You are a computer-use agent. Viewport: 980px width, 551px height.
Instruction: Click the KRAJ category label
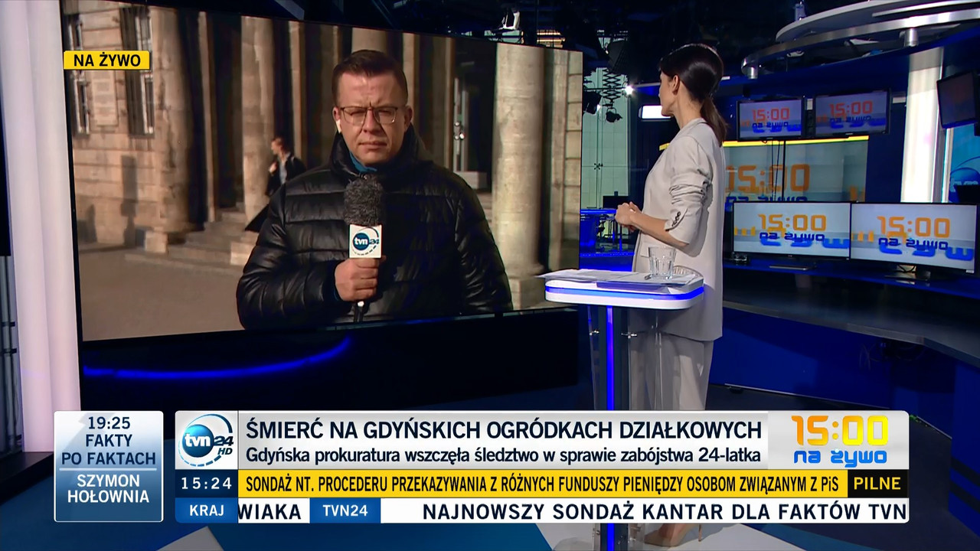[207, 510]
